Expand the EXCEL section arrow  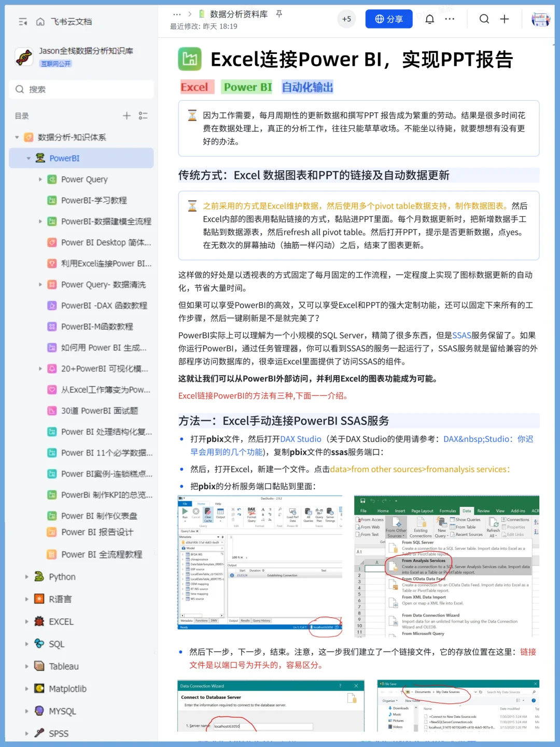click(x=27, y=621)
